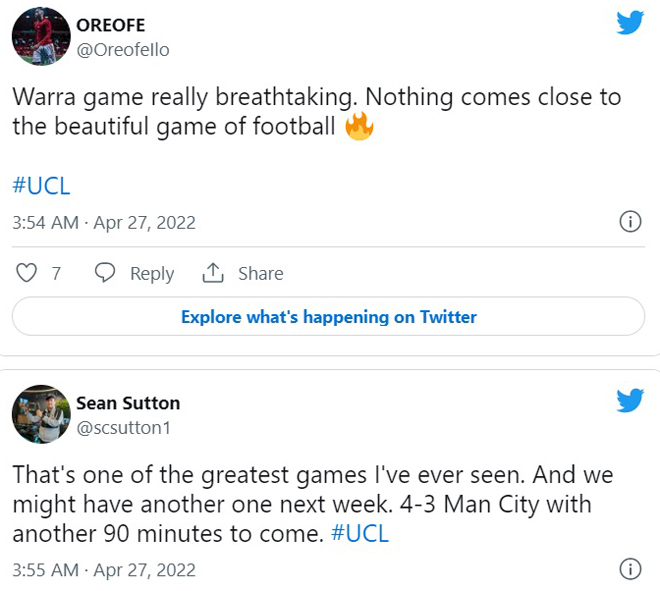Viewport: 660px width, 591px height.
Task: Click the OREOFE display name
Action: tap(111, 25)
